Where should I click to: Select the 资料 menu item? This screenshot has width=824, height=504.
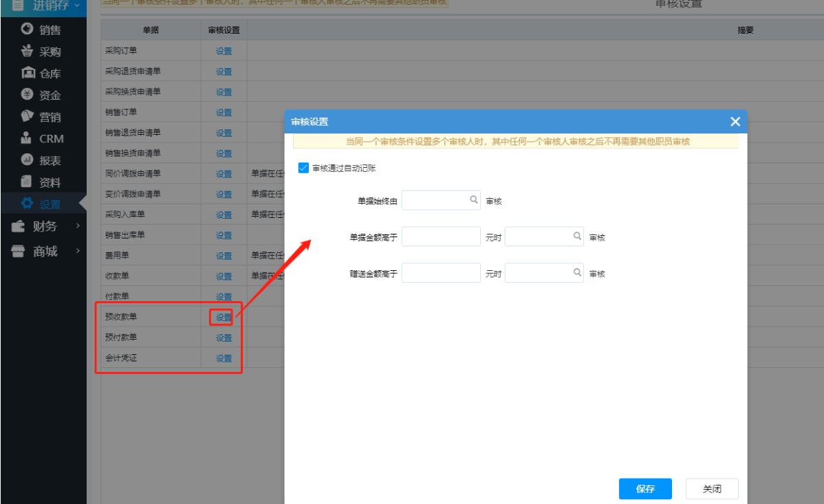pyautogui.click(x=50, y=182)
